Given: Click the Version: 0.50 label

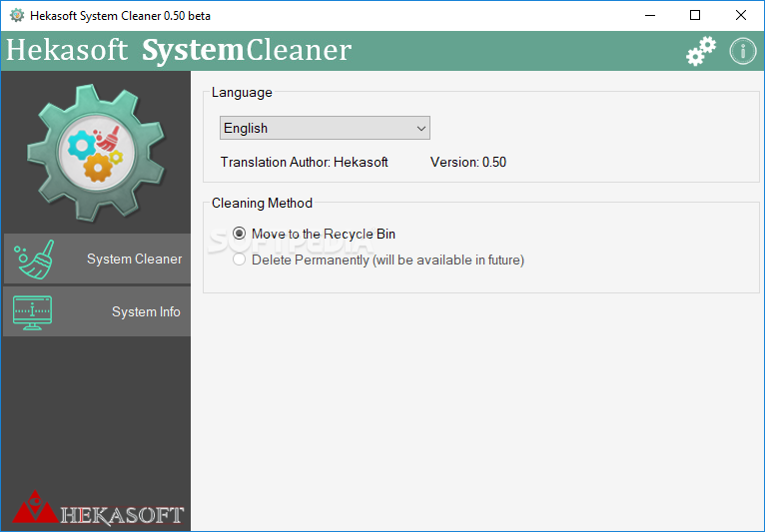Looking at the screenshot, I should (467, 162).
